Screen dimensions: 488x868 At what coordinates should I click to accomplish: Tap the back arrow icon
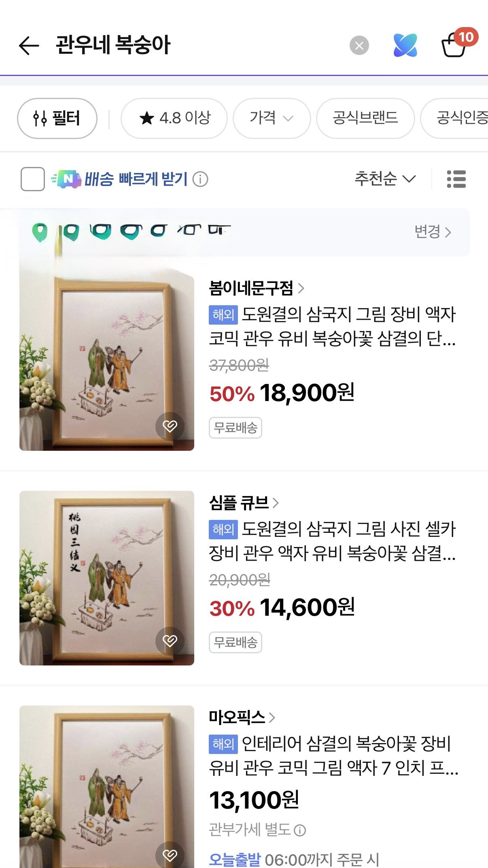29,45
